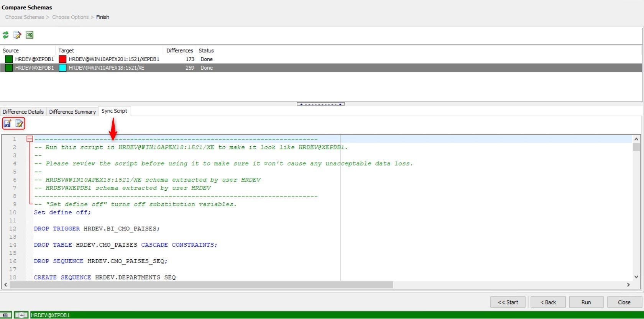644x319 pixels.
Task: Select target HRDEV@WIN10APEX18:1521/XE
Action: (x=107, y=68)
